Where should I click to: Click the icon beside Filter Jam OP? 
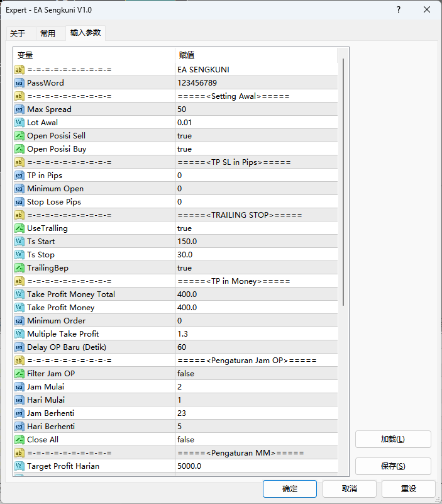19,374
